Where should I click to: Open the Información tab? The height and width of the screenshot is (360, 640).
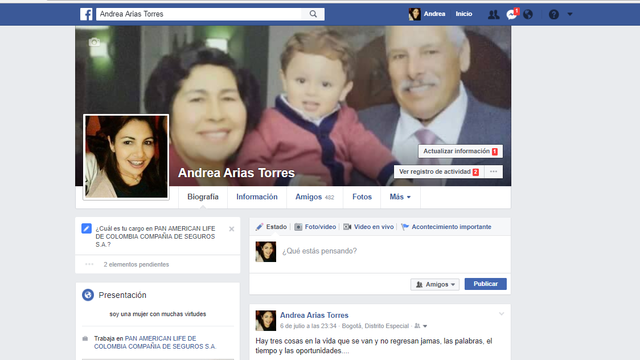pos(257,197)
